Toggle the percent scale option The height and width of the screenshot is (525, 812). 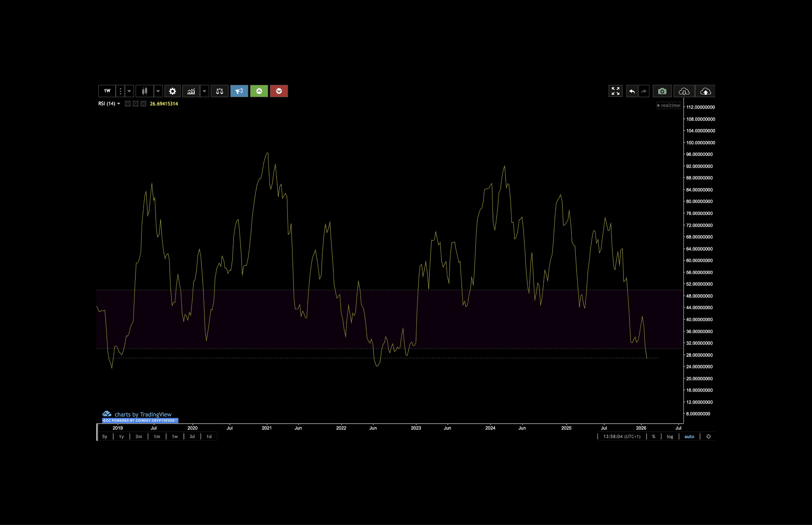[x=654, y=437]
